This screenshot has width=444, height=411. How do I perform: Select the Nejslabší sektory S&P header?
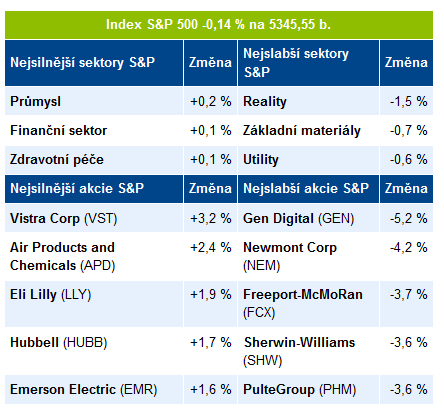(x=308, y=63)
